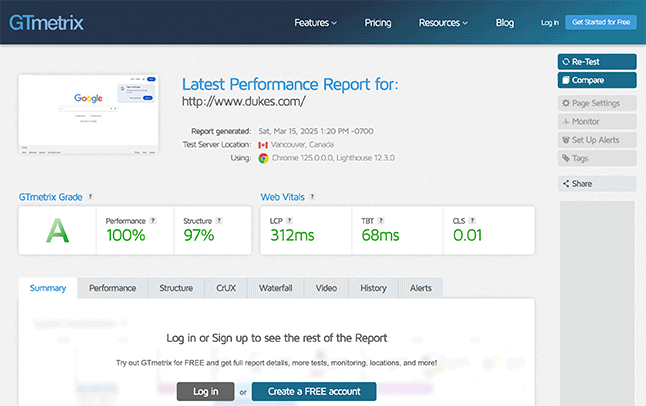Open the page screenshot thumbnail
The height and width of the screenshot is (406, 646).
coord(89,114)
